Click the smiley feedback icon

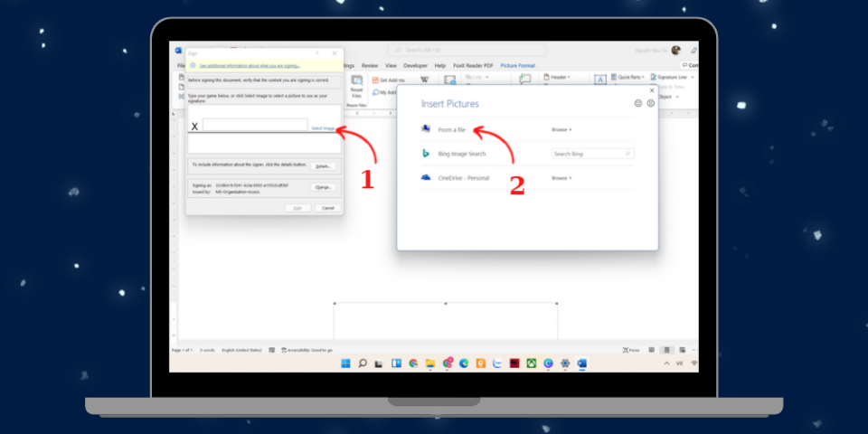[638, 104]
